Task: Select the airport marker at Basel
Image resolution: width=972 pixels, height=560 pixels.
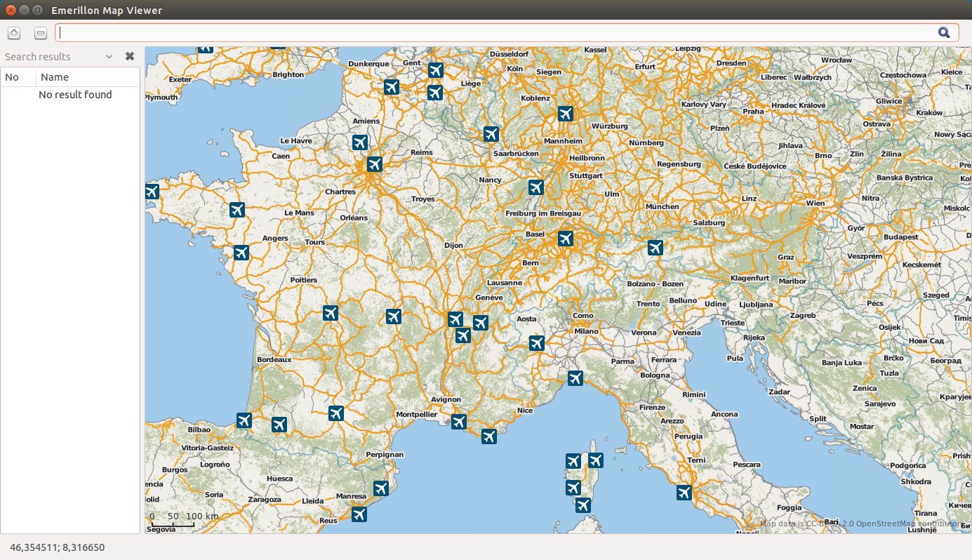Action: [x=566, y=239]
